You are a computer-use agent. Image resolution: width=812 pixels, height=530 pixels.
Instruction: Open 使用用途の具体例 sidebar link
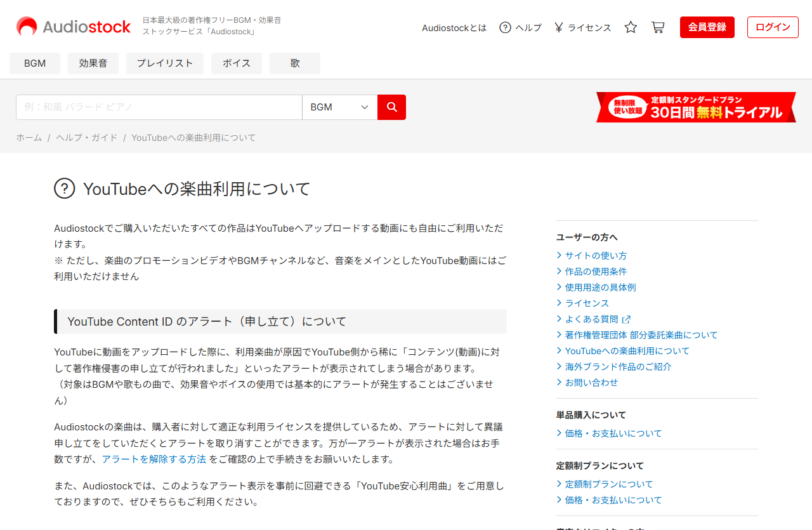point(601,287)
